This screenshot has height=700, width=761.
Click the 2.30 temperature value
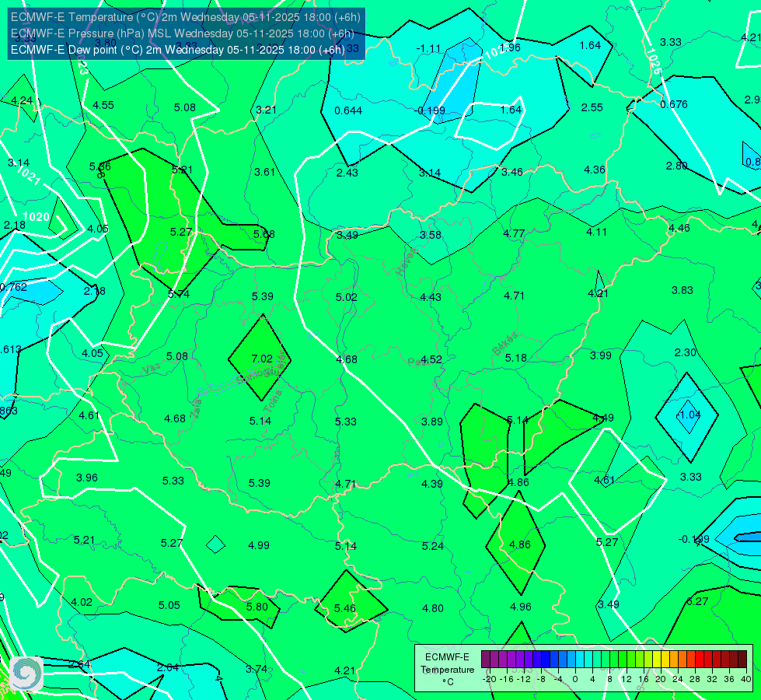pyautogui.click(x=686, y=352)
